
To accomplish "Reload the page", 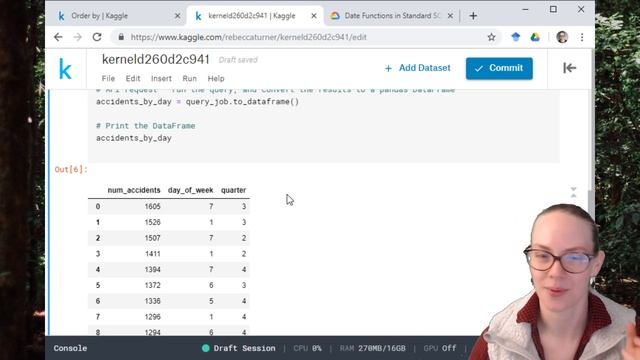I will tap(97, 37).
